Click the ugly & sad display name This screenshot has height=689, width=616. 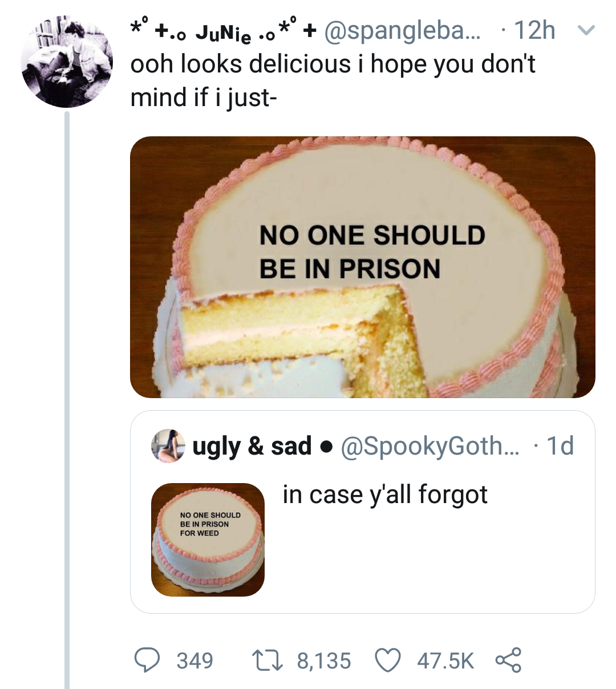[252, 446]
